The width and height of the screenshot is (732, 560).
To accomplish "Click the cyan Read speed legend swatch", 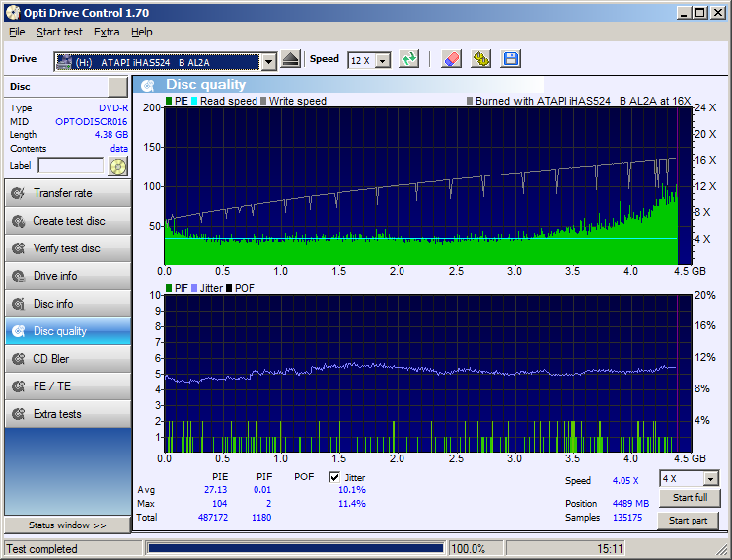I will (x=194, y=101).
